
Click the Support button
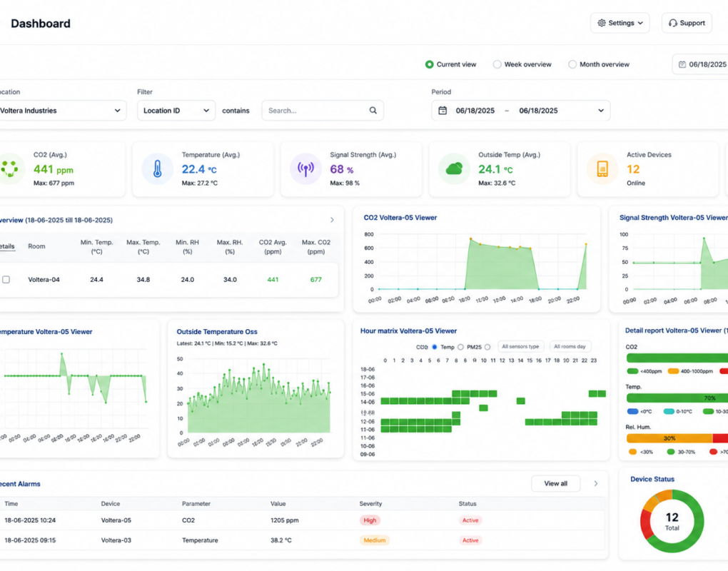(687, 23)
